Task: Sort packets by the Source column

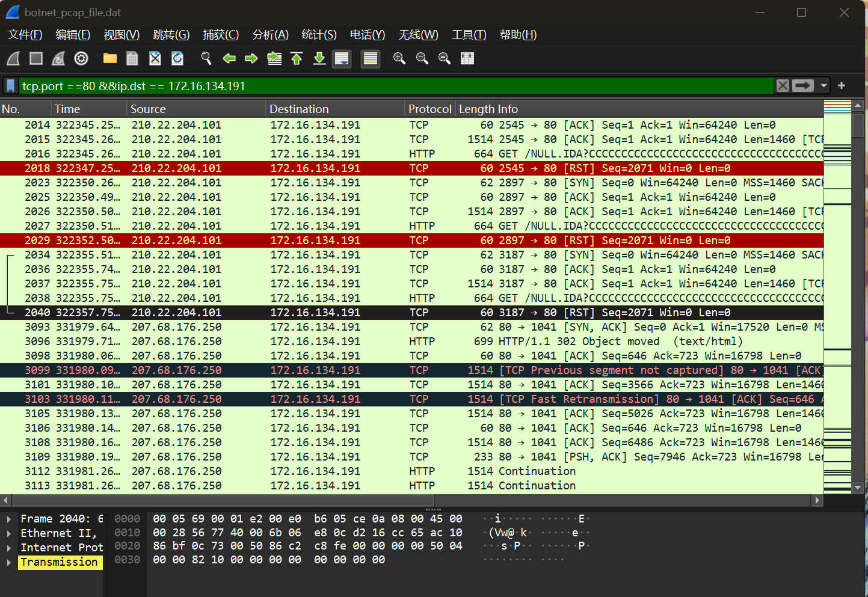Action: click(197, 109)
